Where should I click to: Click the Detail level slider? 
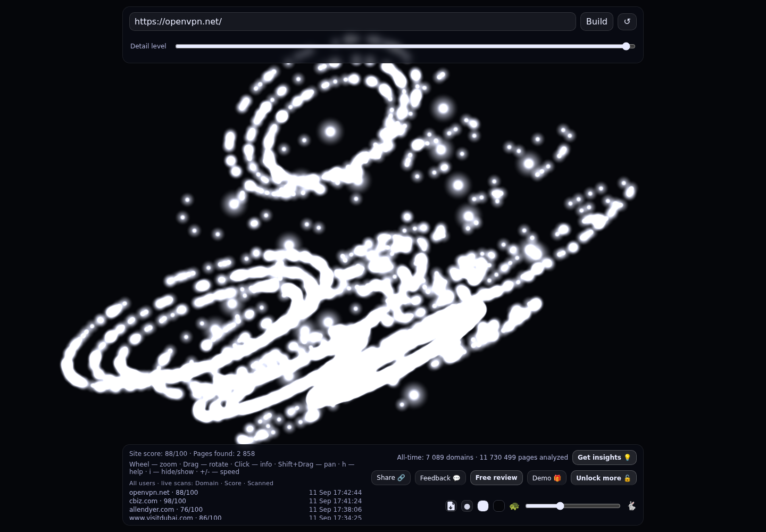405,46
